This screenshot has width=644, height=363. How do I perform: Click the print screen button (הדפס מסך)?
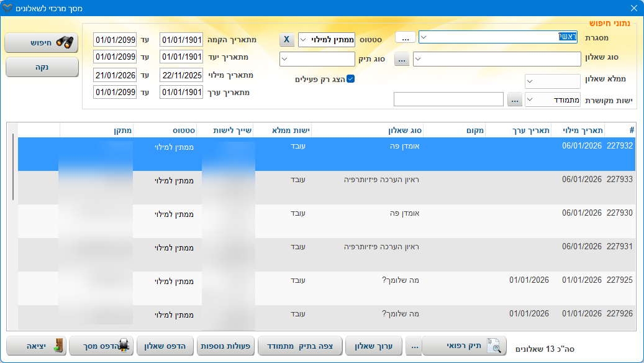[101, 346]
